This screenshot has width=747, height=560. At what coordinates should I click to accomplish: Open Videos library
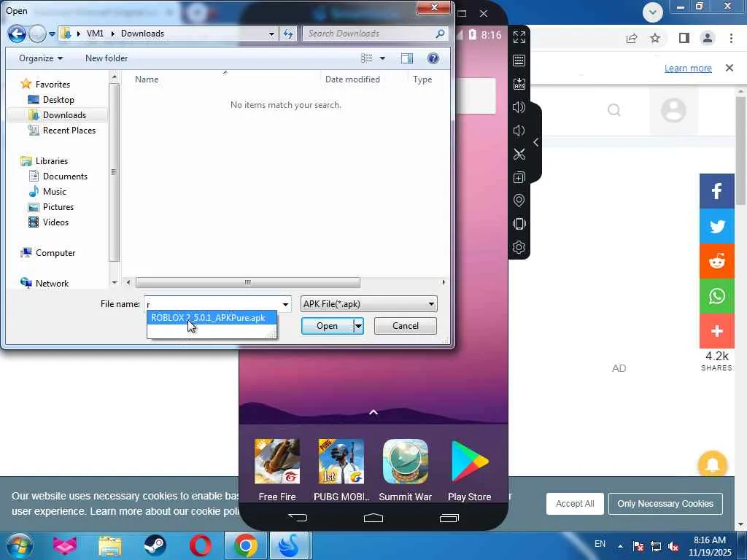(55, 222)
